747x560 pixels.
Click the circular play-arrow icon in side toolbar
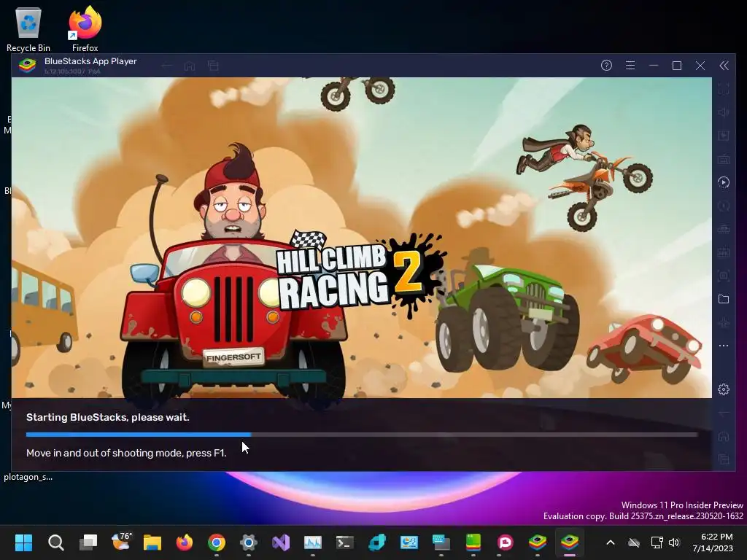(724, 182)
